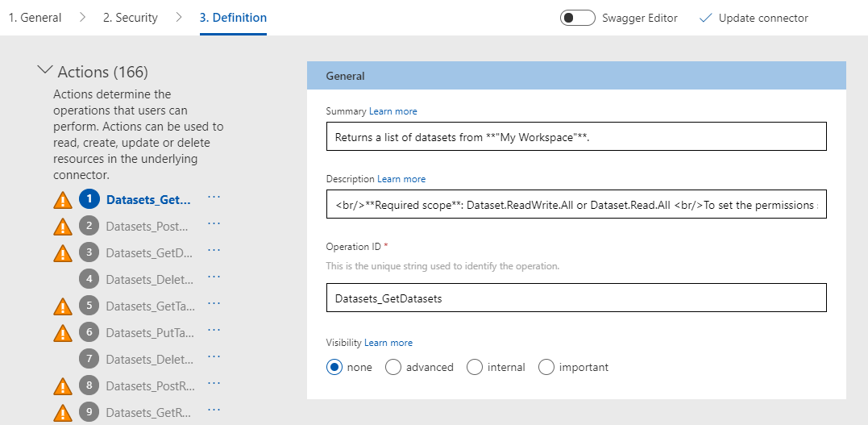This screenshot has height=425, width=868.
Task: Open ellipsis menu for Datasets_Delet action 4
Action: click(x=214, y=277)
